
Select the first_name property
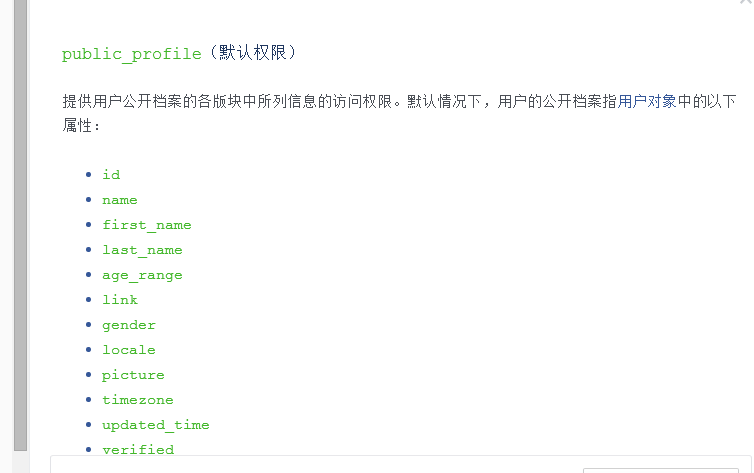[147, 225]
